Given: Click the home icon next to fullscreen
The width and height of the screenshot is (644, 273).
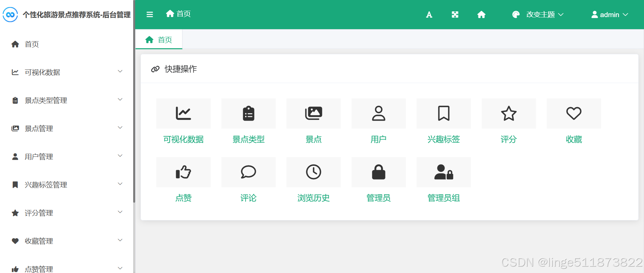Looking at the screenshot, I should (x=481, y=15).
